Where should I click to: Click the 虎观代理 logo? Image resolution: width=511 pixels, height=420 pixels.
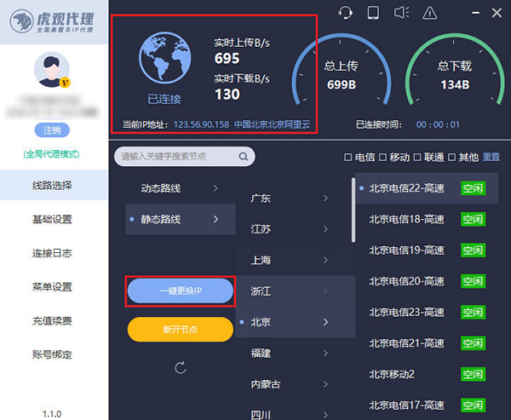click(x=52, y=21)
